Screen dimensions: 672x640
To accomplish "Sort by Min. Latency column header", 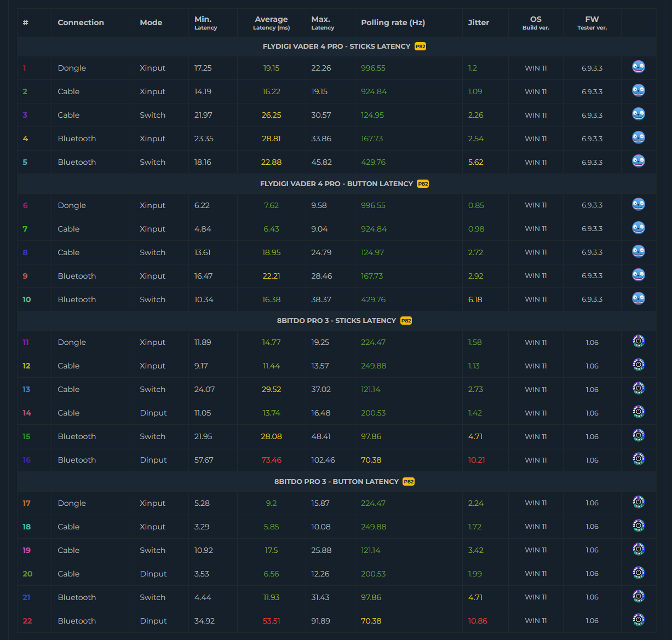I will [x=206, y=23].
